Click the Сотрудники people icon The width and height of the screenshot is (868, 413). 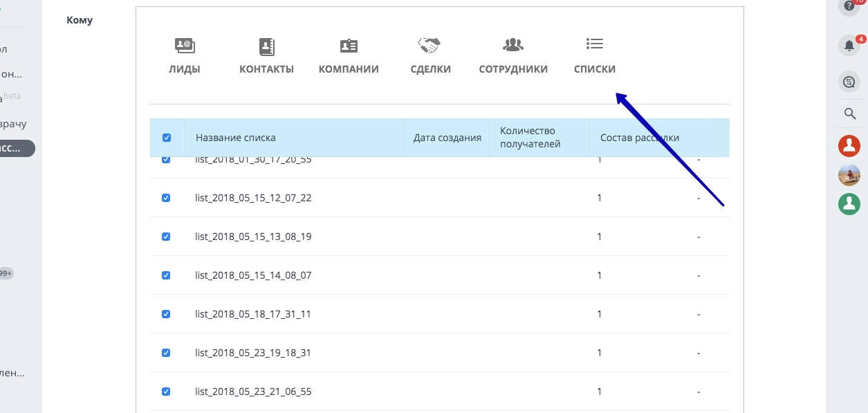point(513,44)
